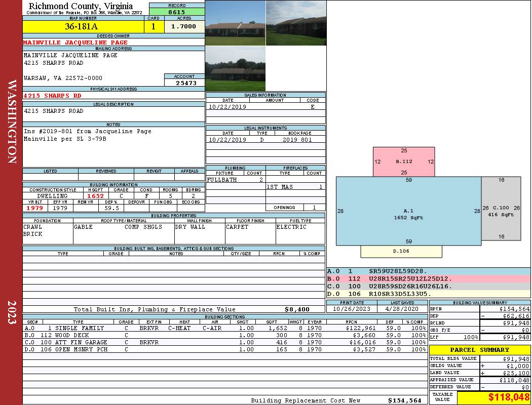The image size is (532, 405).
Task: Click legal instrument book page 2019 801
Action: tap(297, 140)
